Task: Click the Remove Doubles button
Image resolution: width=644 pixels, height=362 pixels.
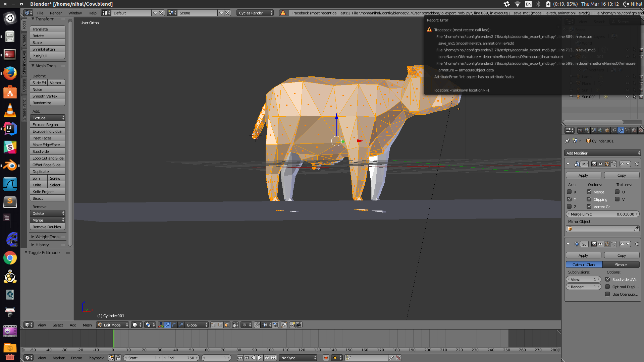Action: (x=48, y=227)
